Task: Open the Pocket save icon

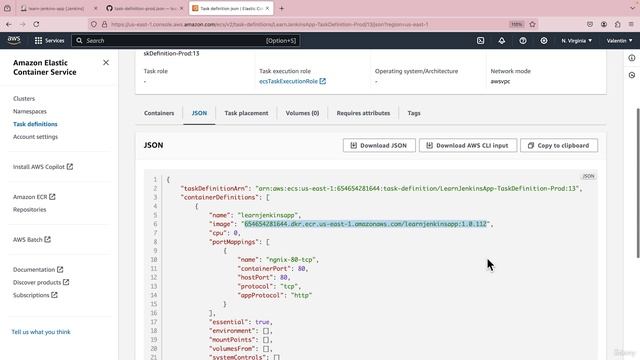Action: (x=590, y=24)
